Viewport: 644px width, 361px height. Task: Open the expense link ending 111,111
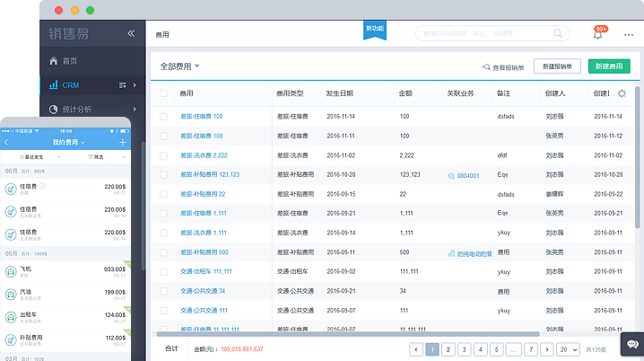coord(206,271)
